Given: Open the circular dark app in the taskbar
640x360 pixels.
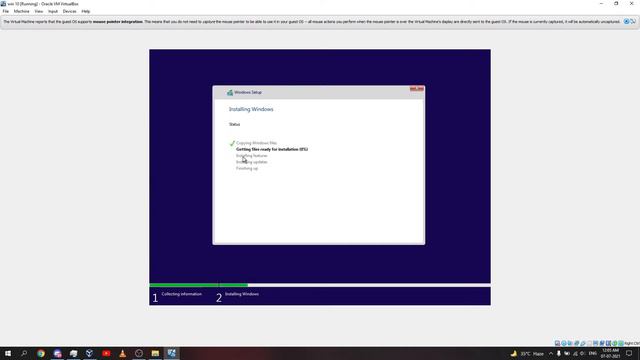Looking at the screenshot, I should [x=139, y=353].
